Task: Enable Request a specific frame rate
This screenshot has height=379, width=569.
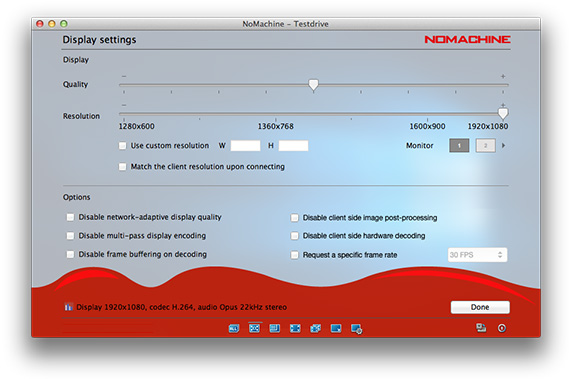Action: point(294,255)
